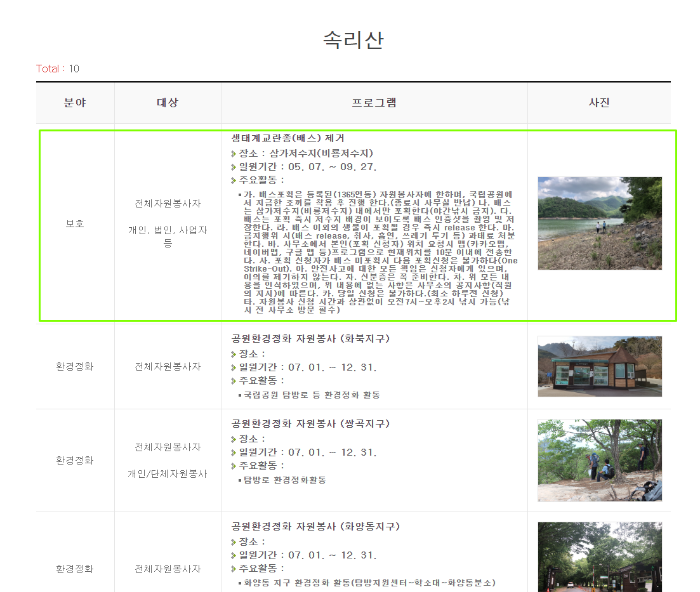Click 주요활동 label in the 화양동지구 row
Viewport: 700px width, 592px height.
[258, 568]
